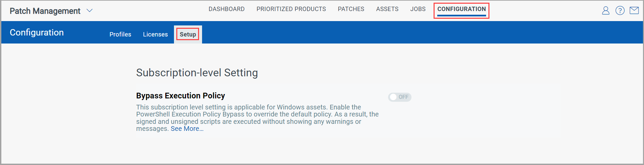Enable the Bypass Execution Policy toggle

(399, 97)
